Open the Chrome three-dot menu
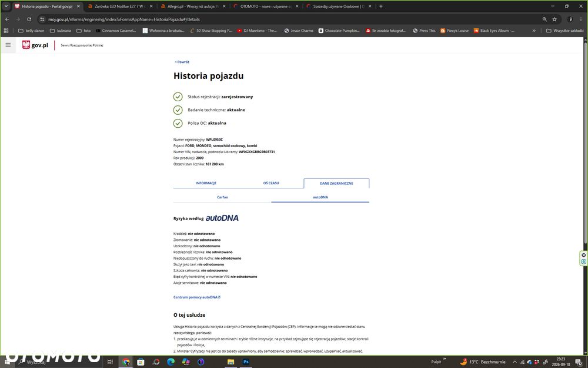Image resolution: width=588 pixels, height=368 pixels. pyautogui.click(x=580, y=19)
